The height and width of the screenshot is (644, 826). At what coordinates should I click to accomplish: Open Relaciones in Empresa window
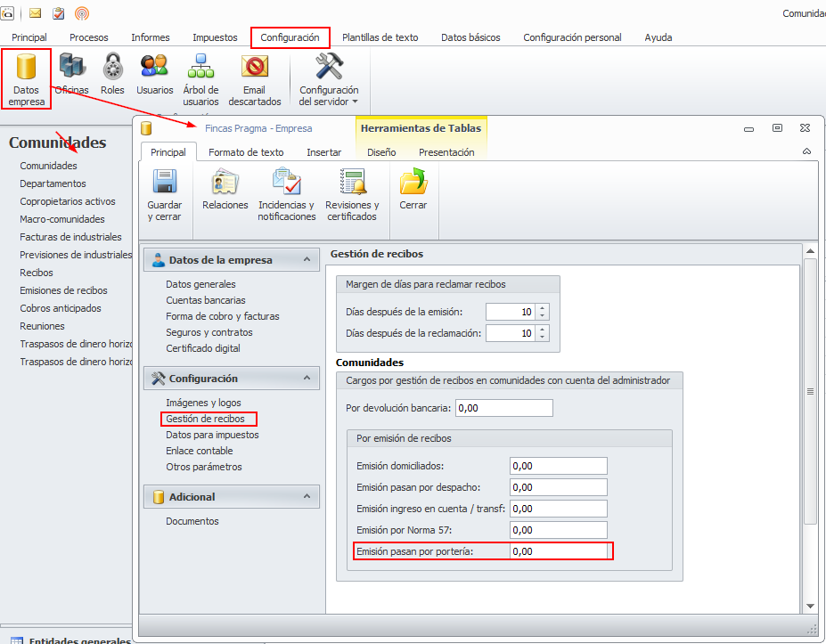(225, 190)
